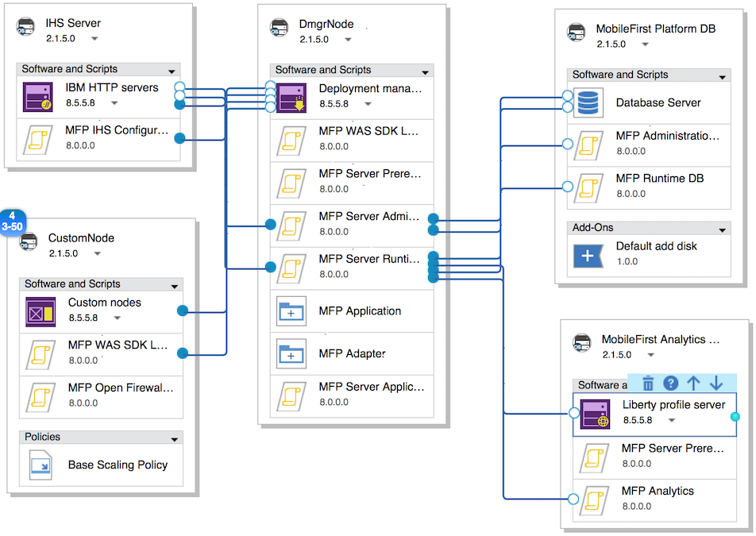Select the IBM HTTP servers component icon
This screenshot has height=536, width=756.
[38, 96]
